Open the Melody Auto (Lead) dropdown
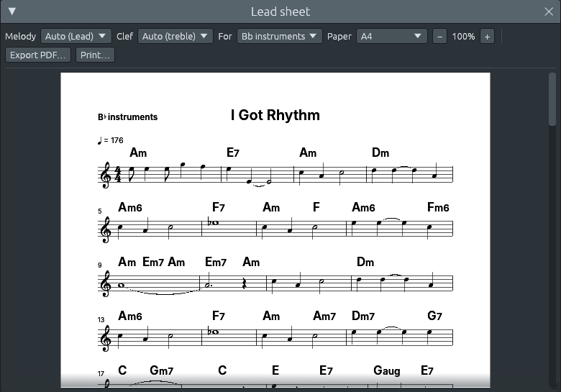This screenshot has height=392, width=561. pyautogui.click(x=76, y=36)
